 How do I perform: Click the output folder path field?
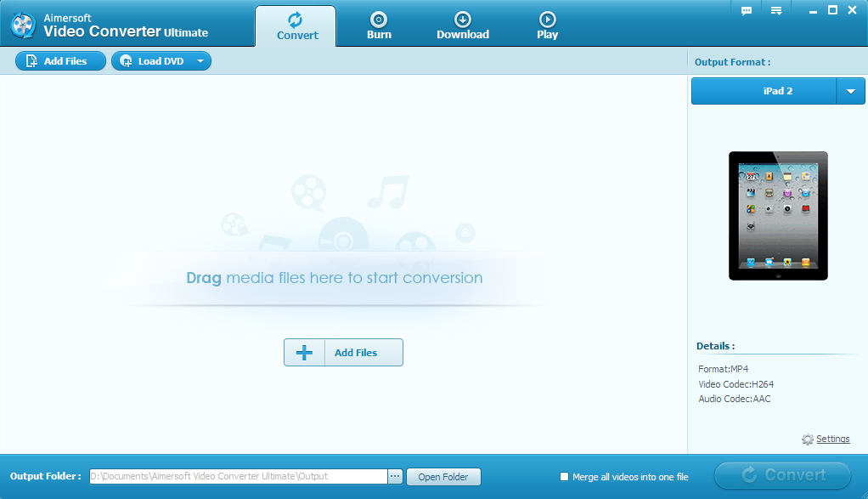tap(238, 476)
